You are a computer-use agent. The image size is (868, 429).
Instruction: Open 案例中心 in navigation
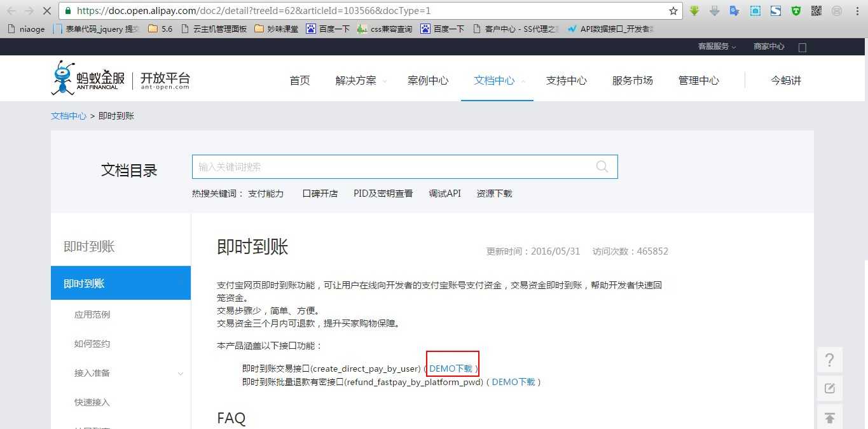click(428, 80)
